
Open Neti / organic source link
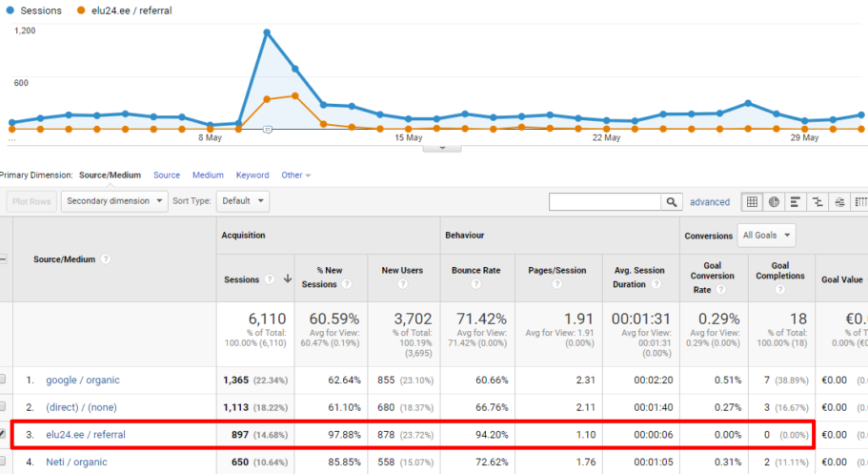coord(76,462)
